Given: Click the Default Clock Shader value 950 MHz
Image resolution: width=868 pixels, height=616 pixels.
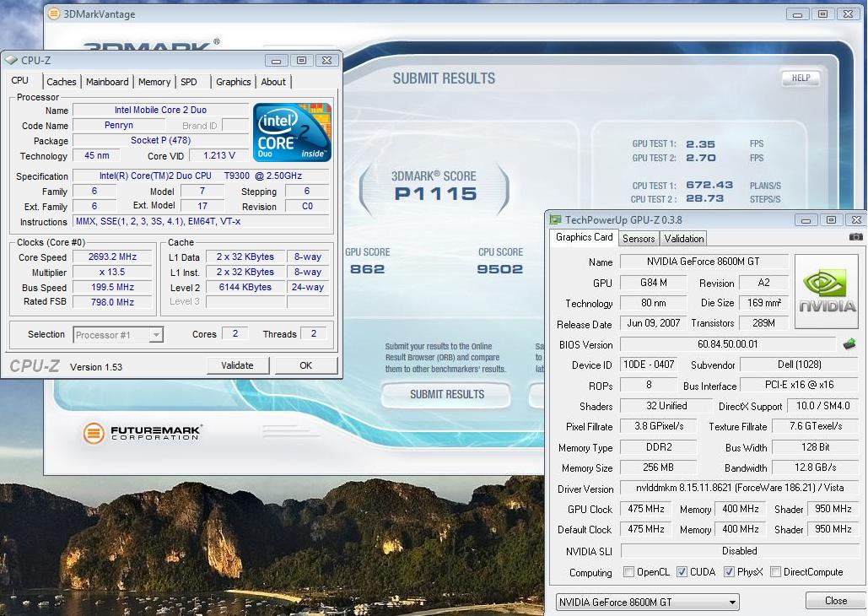Looking at the screenshot, I should click(833, 529).
